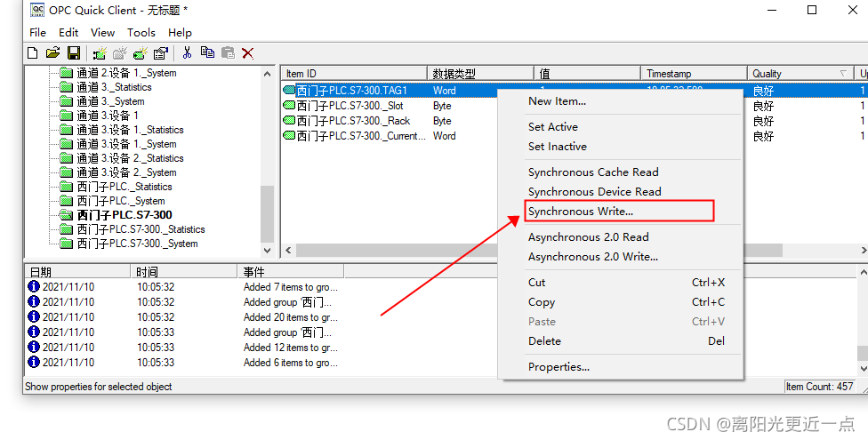The width and height of the screenshot is (868, 440).
Task: Click tree view scroll-up arrow
Action: tap(268, 74)
